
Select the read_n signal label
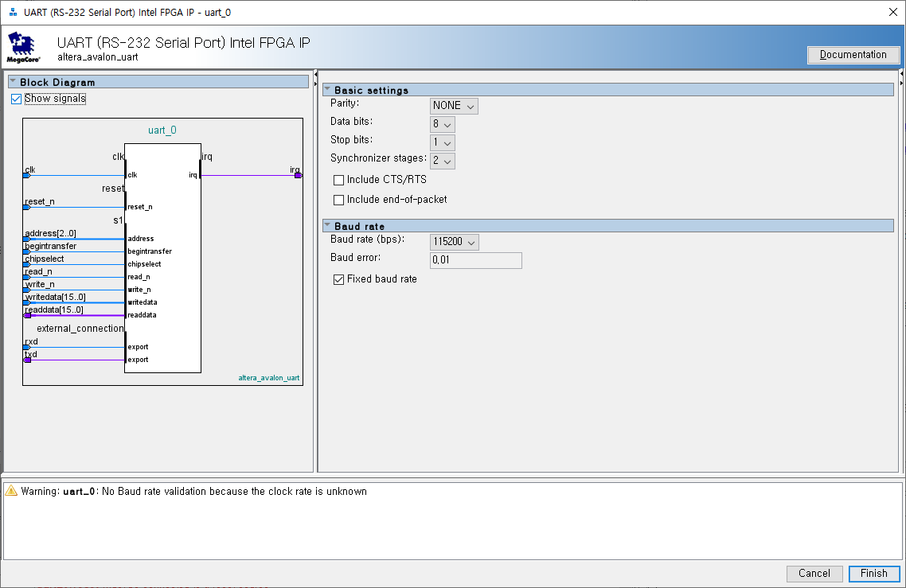click(38, 271)
